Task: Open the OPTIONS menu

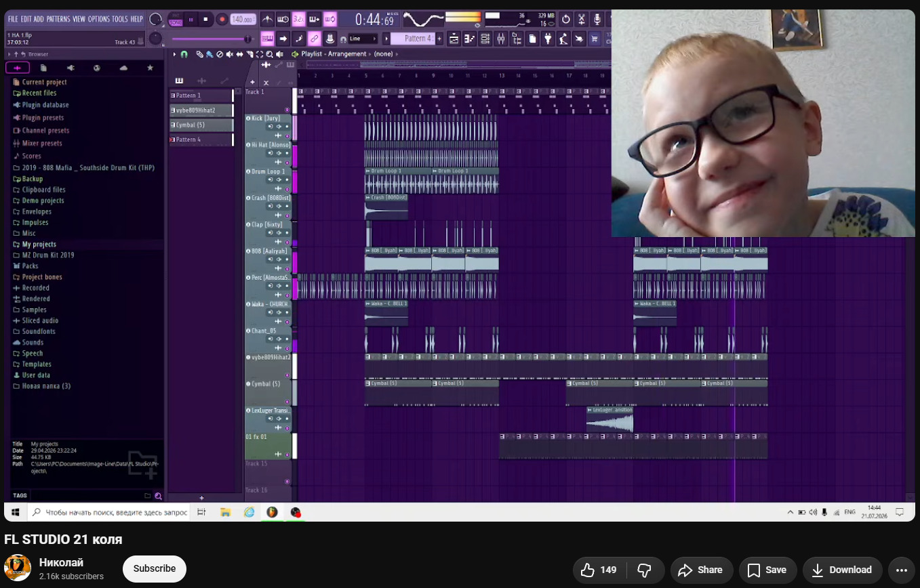Action: [99, 19]
